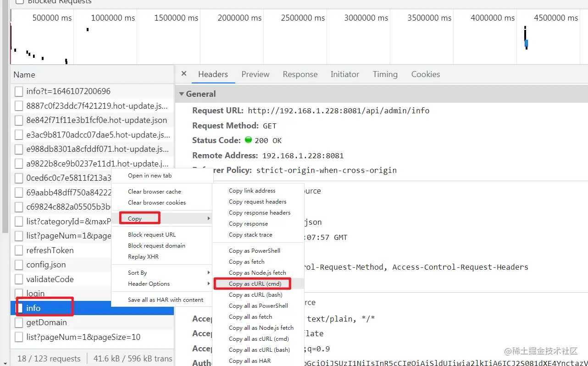Choose Open in new tab

(x=162, y=176)
